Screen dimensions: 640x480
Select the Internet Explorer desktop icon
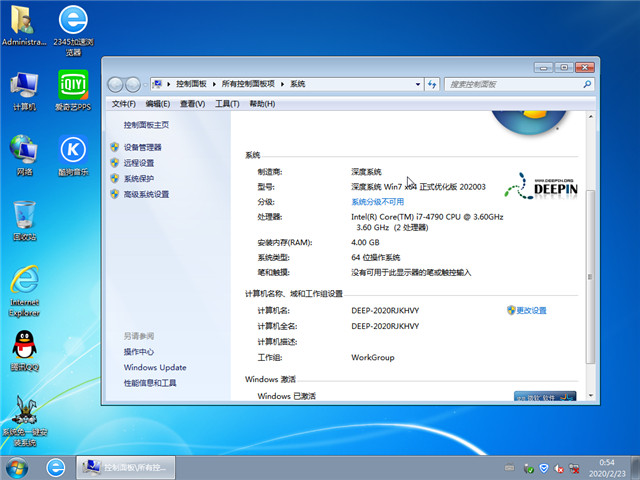point(24,291)
